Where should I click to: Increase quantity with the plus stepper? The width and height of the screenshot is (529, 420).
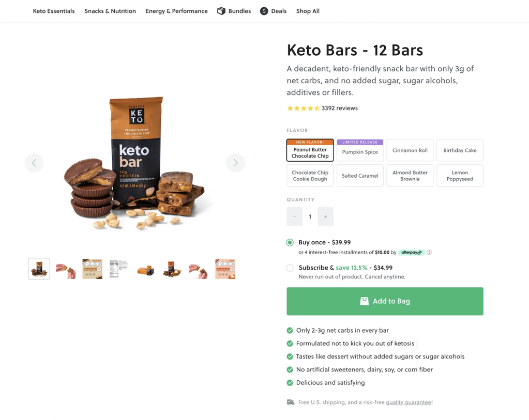[325, 216]
